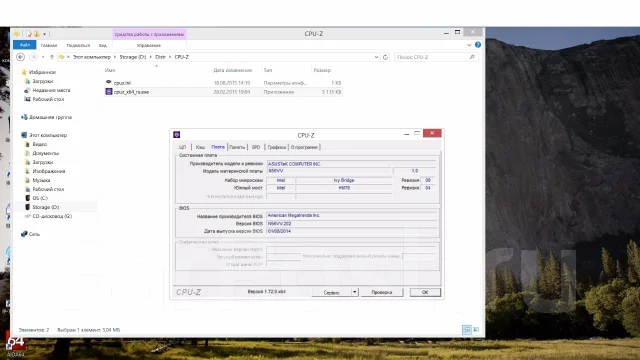Open the Управление ribbon tab
The image size is (640, 360).
[x=149, y=45]
